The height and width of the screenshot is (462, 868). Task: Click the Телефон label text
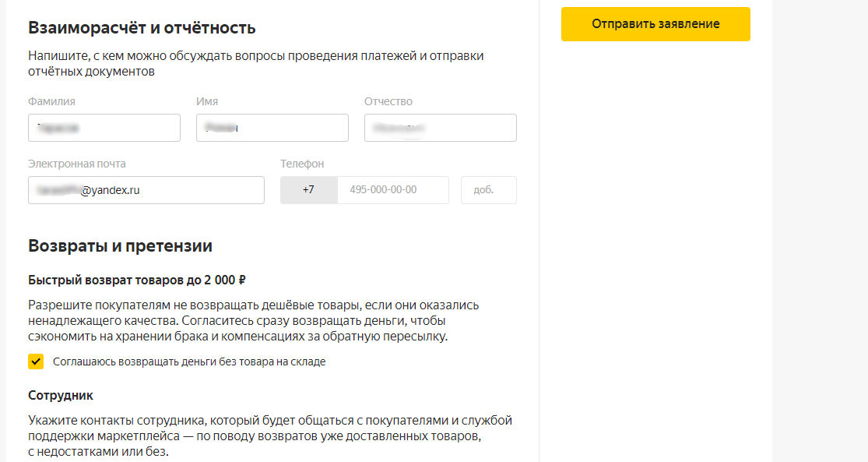(302, 164)
